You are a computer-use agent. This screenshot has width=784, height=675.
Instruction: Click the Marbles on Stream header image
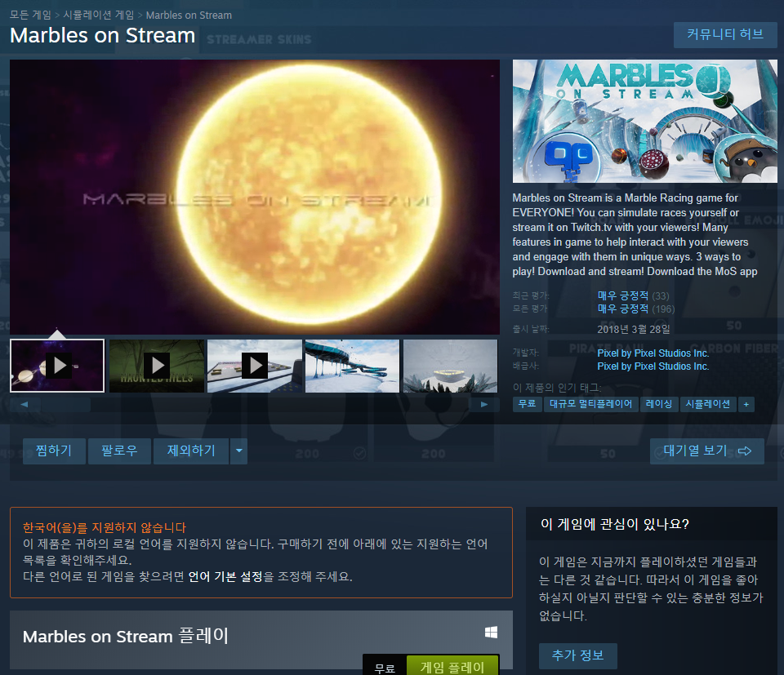point(644,121)
